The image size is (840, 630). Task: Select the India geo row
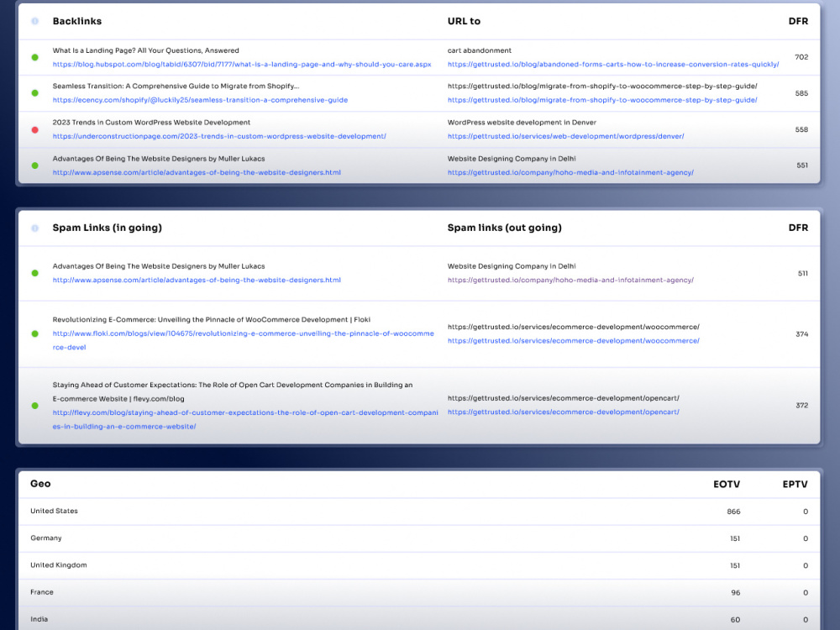coord(419,619)
